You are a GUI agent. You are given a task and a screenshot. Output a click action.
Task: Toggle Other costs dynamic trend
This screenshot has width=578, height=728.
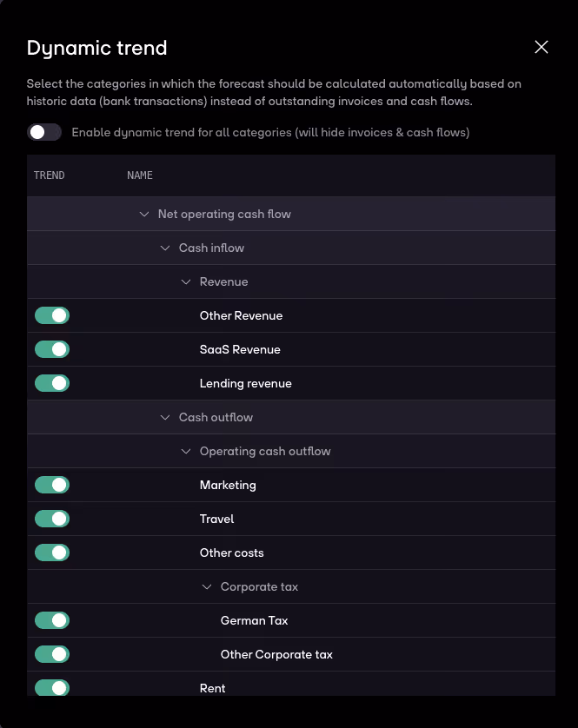click(52, 553)
